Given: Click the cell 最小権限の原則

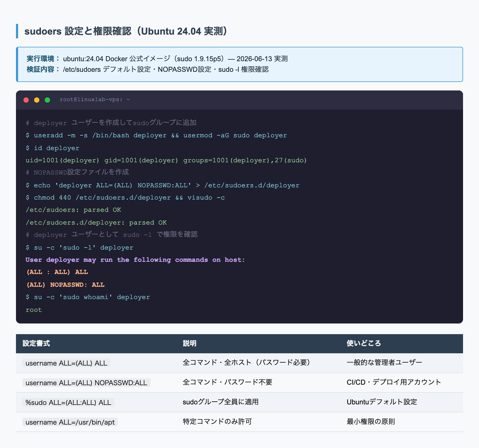Looking at the screenshot, I should (371, 422).
